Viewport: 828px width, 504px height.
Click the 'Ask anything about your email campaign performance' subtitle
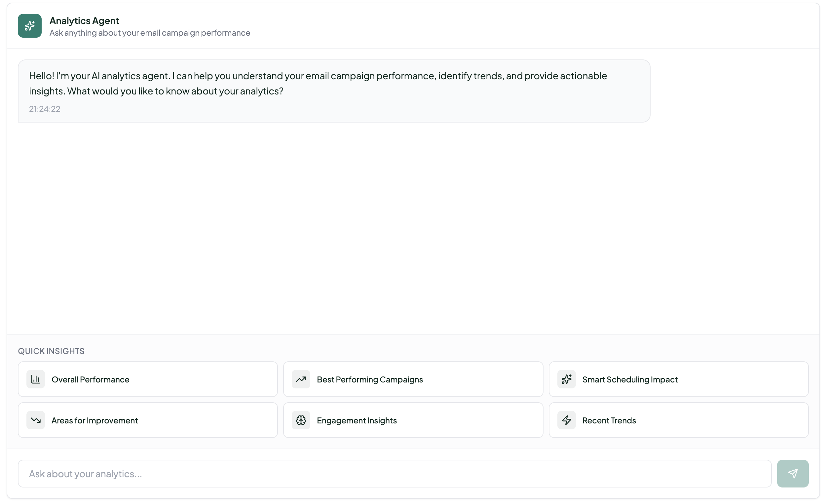click(150, 33)
